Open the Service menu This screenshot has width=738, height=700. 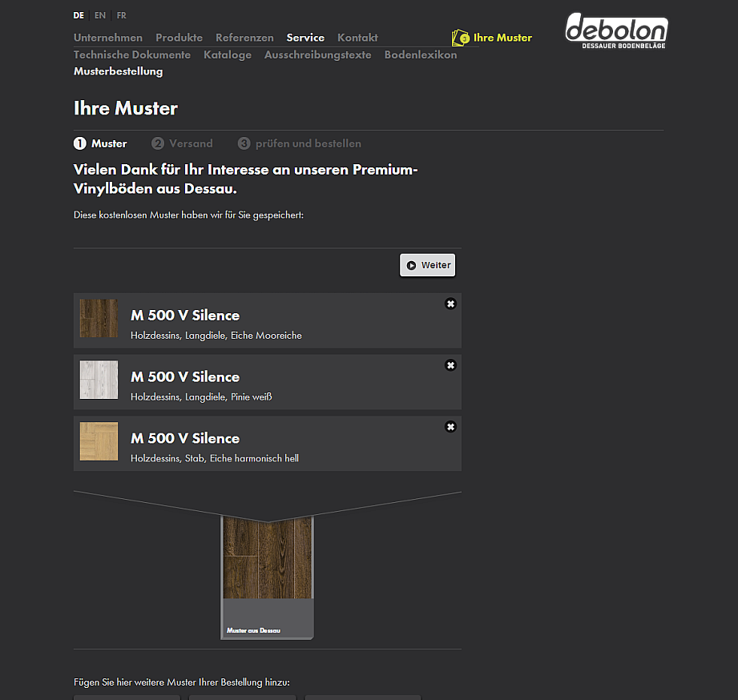pyautogui.click(x=305, y=38)
